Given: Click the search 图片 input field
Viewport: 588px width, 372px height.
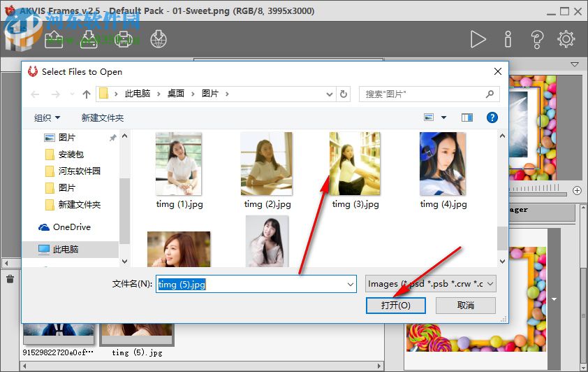Looking at the screenshot, I should pyautogui.click(x=422, y=94).
